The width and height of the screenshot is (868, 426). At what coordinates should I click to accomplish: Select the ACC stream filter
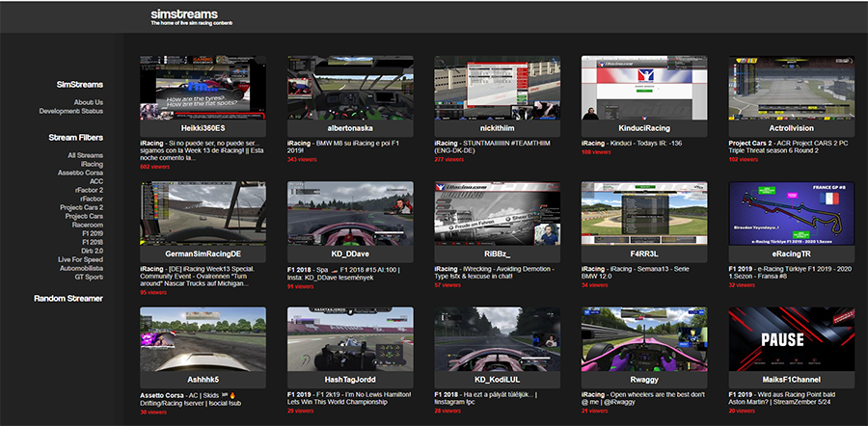point(96,181)
